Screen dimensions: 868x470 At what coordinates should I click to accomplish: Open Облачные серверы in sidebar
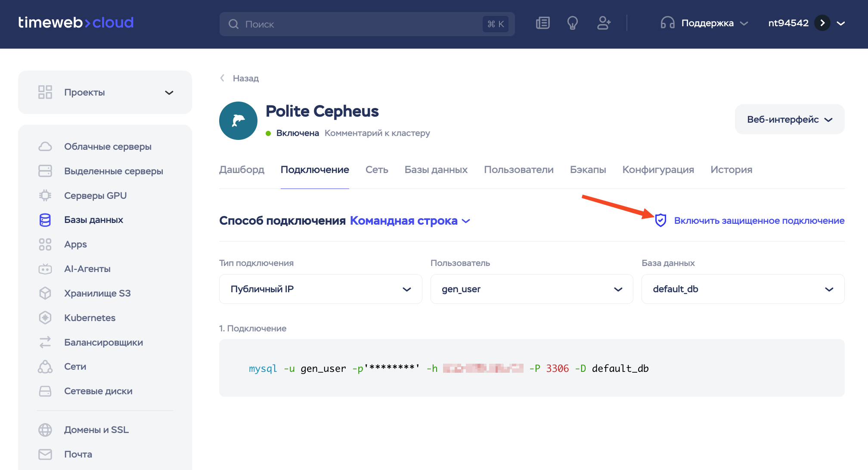coord(108,147)
